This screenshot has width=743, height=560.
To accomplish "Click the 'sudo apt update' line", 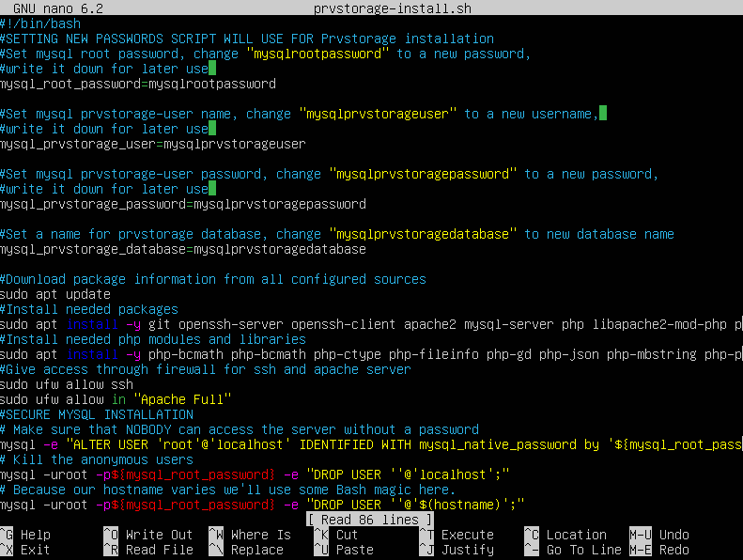I will pos(55,294).
